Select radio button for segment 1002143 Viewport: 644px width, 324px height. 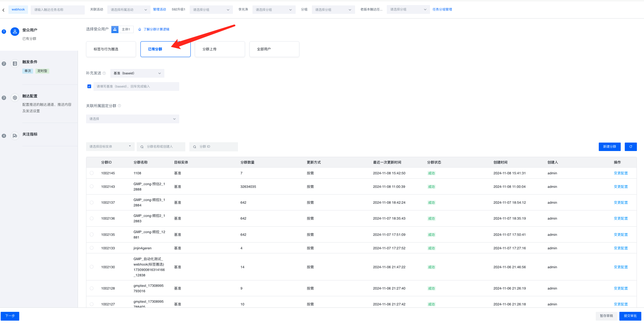91,186
